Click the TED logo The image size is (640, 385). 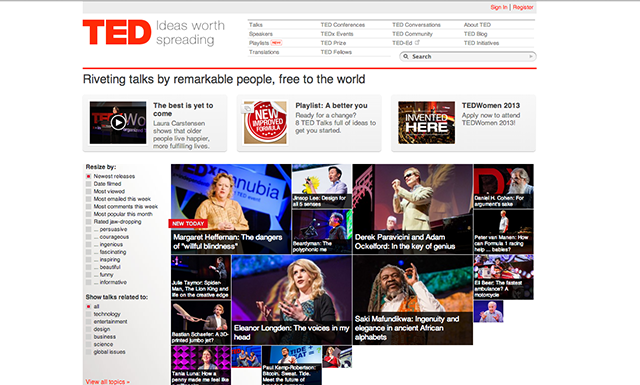point(117,32)
